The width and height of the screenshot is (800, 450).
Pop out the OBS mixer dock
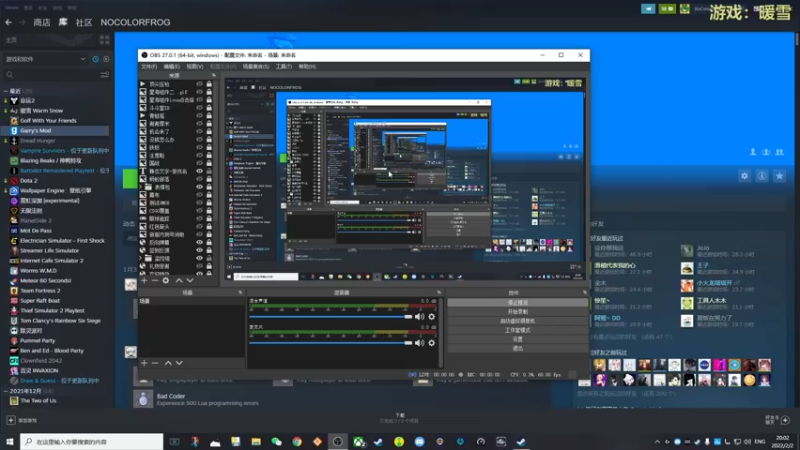439,292
